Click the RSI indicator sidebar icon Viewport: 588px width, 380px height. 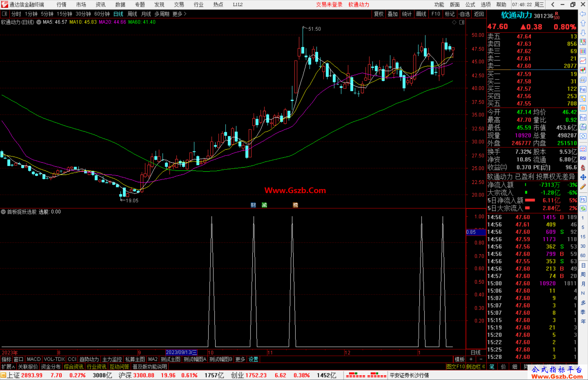pyautogui.click(x=583, y=158)
